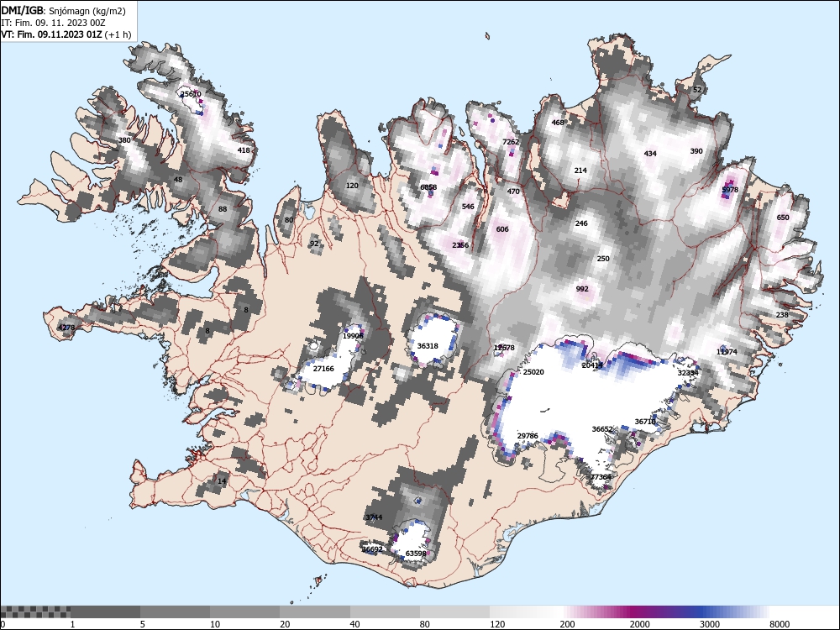
Task: Select the gray 10–20 legend segment
Action: (x=244, y=612)
